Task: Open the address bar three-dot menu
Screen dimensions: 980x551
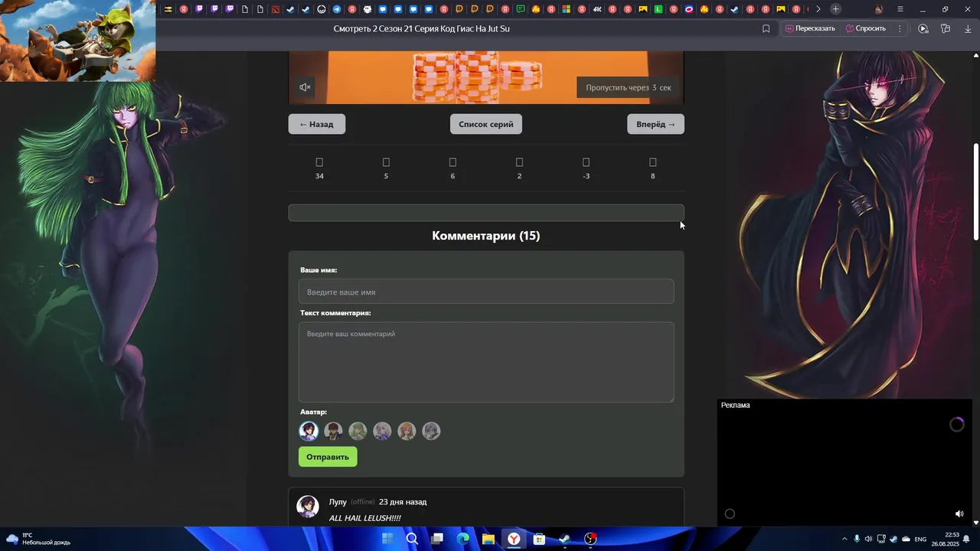Action: (x=900, y=28)
